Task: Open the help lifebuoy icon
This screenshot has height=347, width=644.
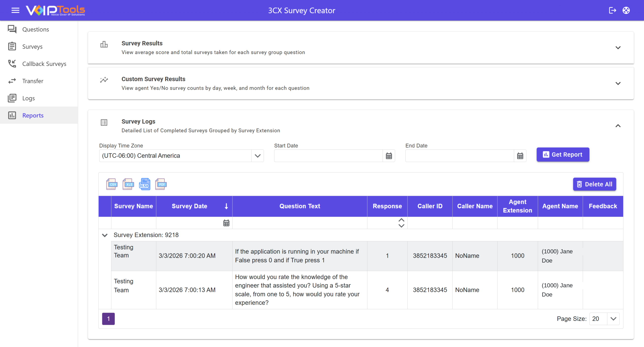Action: 626,10
